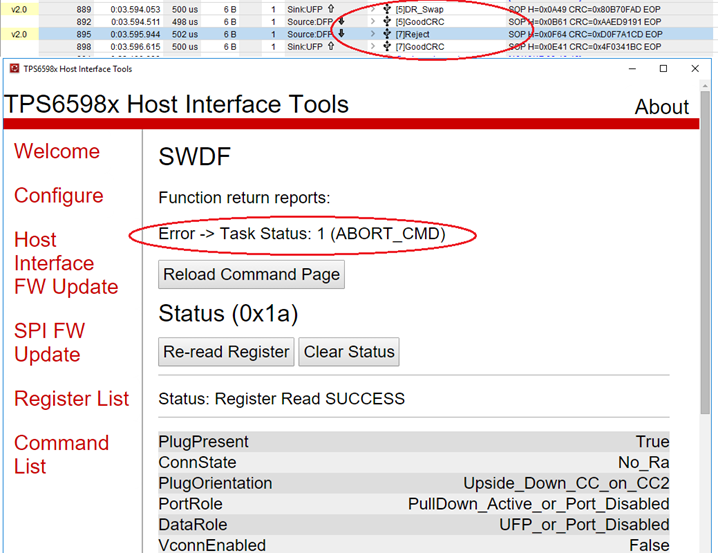Click the Status (0x1a) heading
Image resolution: width=718 pixels, height=553 pixels.
click(228, 314)
